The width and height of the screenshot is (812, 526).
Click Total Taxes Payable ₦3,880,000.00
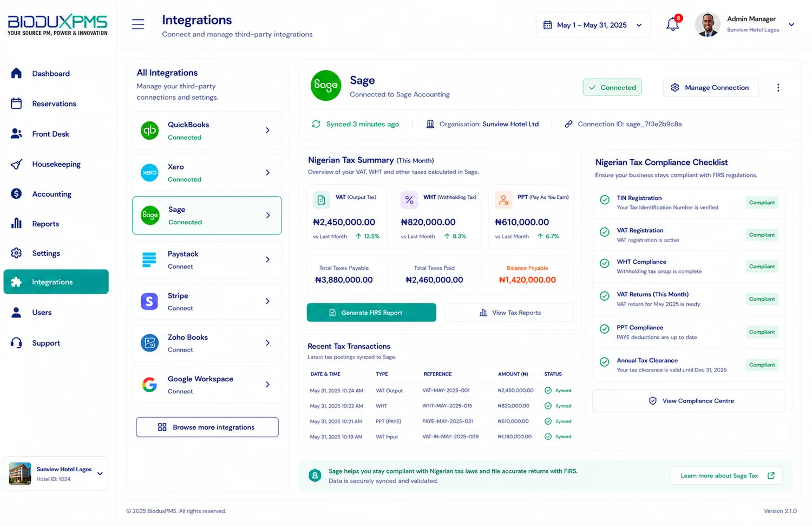pos(344,280)
